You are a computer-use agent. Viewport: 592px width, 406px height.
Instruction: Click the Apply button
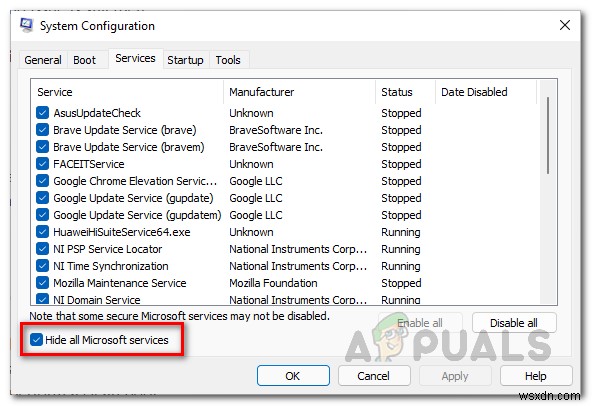(x=455, y=376)
